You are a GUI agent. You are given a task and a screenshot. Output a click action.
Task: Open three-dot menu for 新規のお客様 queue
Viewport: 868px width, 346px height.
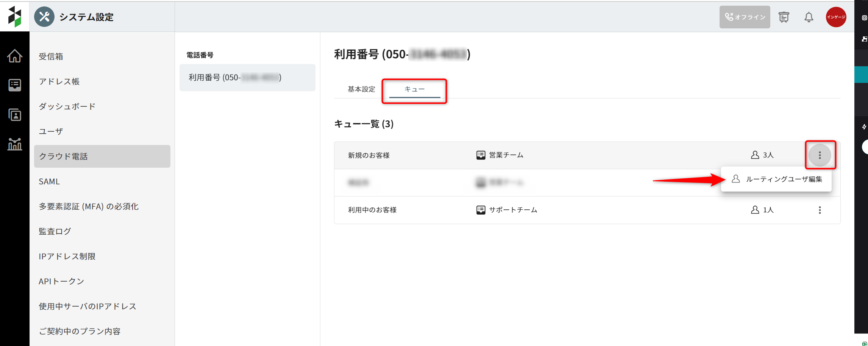820,155
